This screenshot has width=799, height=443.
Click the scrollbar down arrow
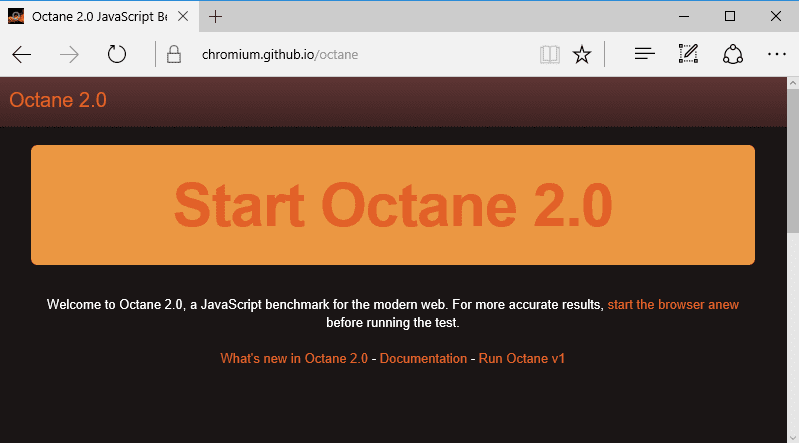click(793, 437)
